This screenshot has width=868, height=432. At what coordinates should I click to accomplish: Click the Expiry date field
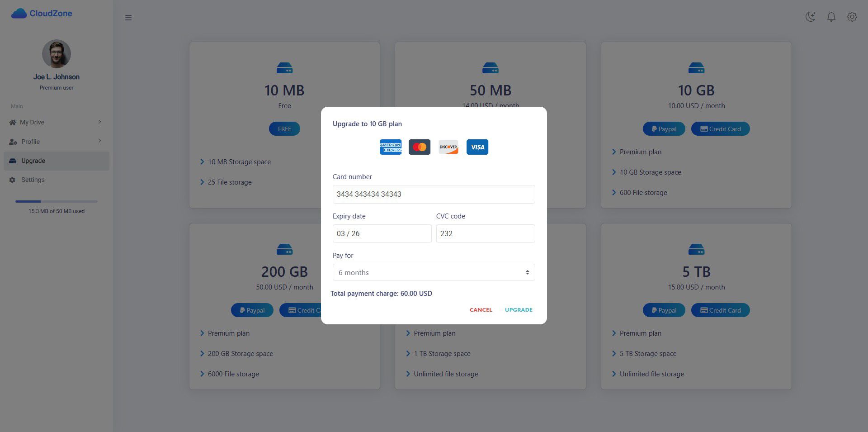[382, 233]
